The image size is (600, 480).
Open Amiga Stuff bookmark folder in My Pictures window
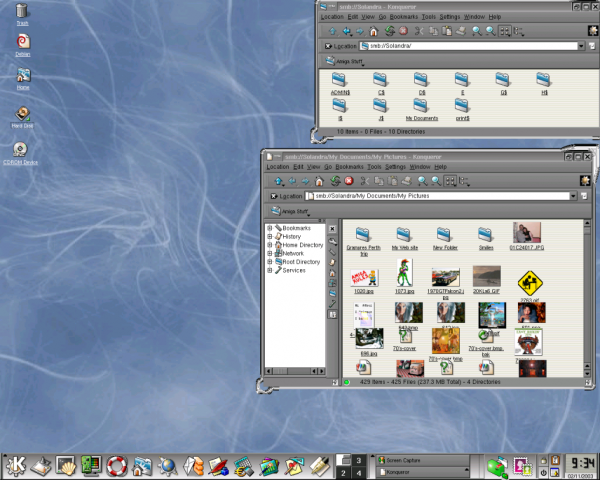click(290, 211)
